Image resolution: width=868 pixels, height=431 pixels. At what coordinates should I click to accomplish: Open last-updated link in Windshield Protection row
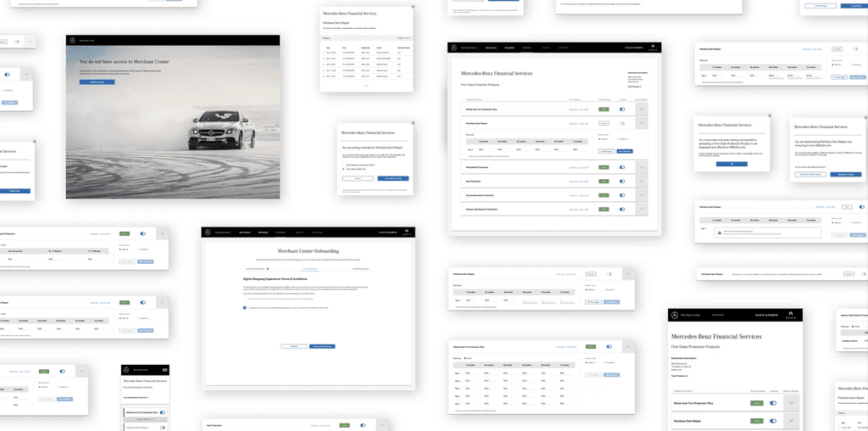(x=578, y=167)
